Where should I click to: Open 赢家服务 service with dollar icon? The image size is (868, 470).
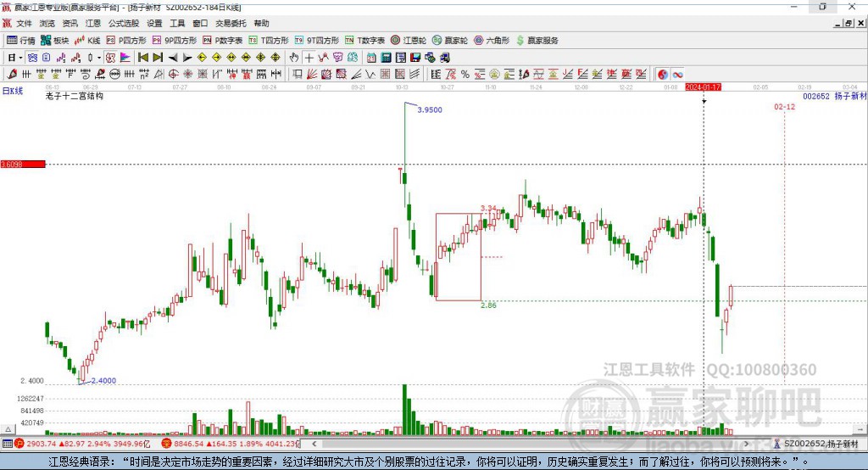[x=537, y=41]
